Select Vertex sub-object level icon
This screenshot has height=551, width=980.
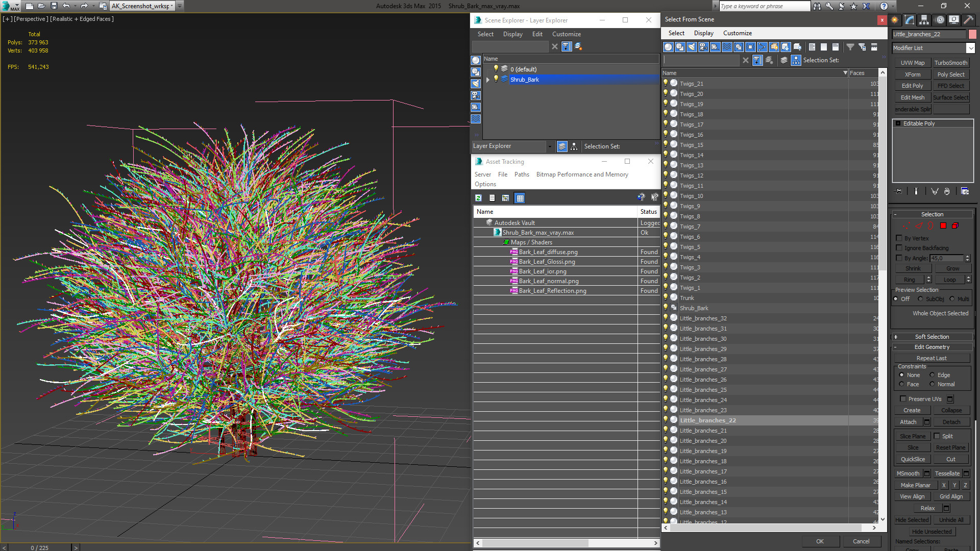[x=906, y=226]
